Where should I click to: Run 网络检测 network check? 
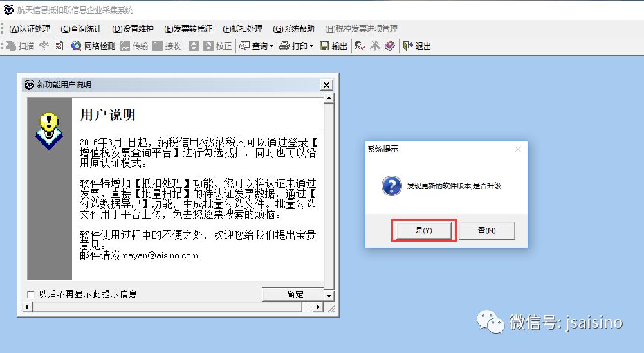click(x=93, y=46)
